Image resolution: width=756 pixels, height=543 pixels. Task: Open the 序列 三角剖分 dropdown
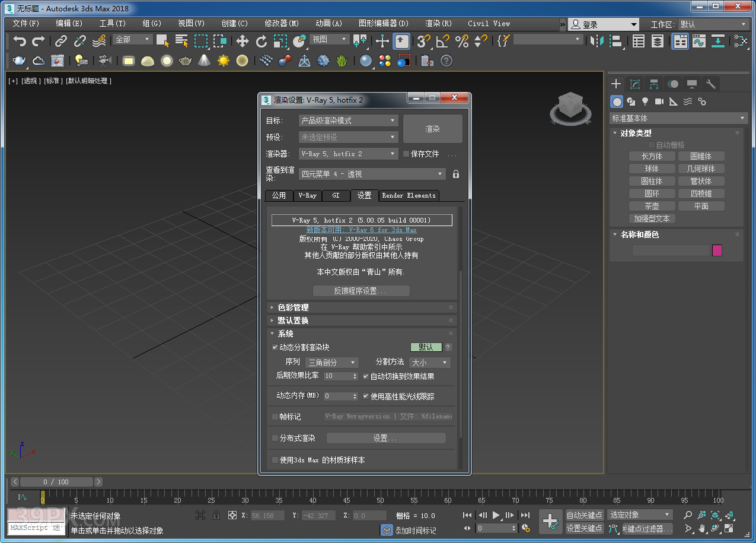tap(332, 363)
